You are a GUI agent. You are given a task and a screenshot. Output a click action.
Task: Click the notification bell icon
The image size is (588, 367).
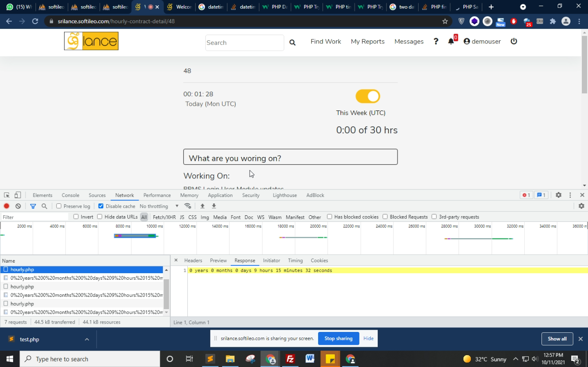[451, 41]
